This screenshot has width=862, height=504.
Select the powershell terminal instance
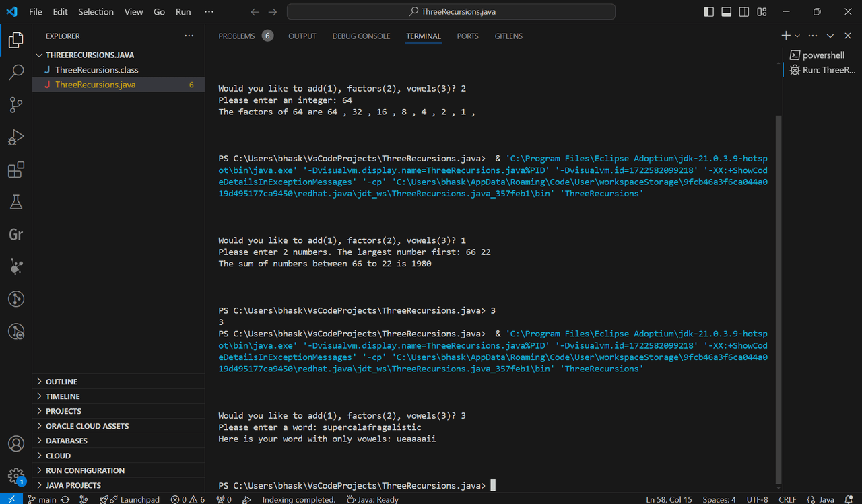[821, 55]
